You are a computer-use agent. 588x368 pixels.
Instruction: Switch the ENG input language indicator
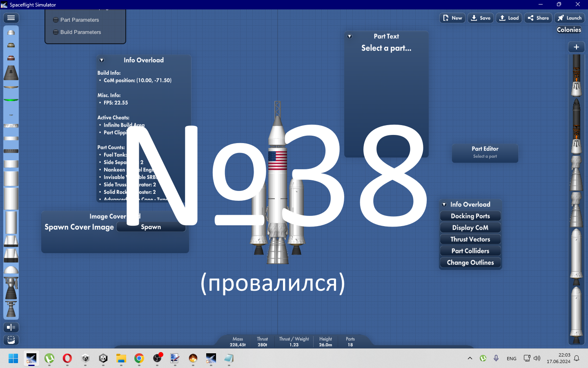click(512, 359)
